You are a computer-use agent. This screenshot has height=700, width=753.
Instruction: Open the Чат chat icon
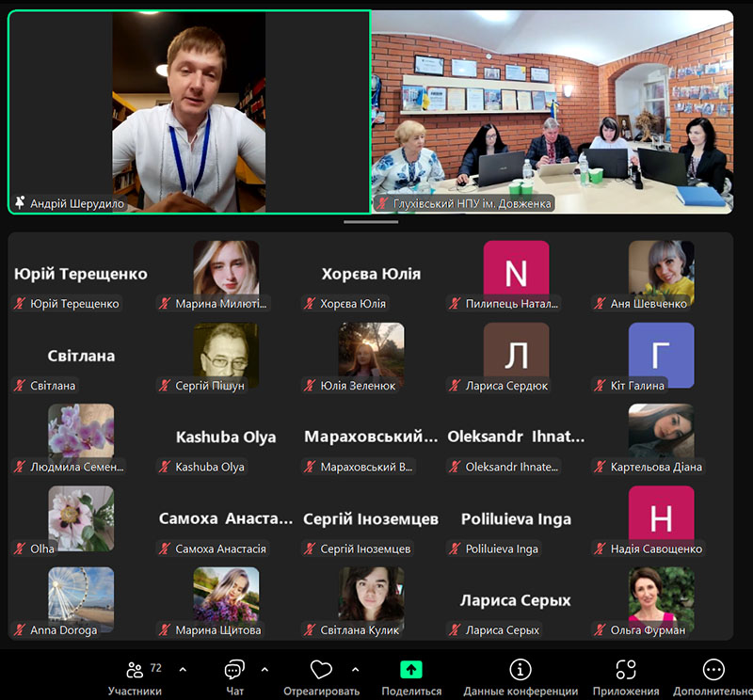tap(234, 670)
